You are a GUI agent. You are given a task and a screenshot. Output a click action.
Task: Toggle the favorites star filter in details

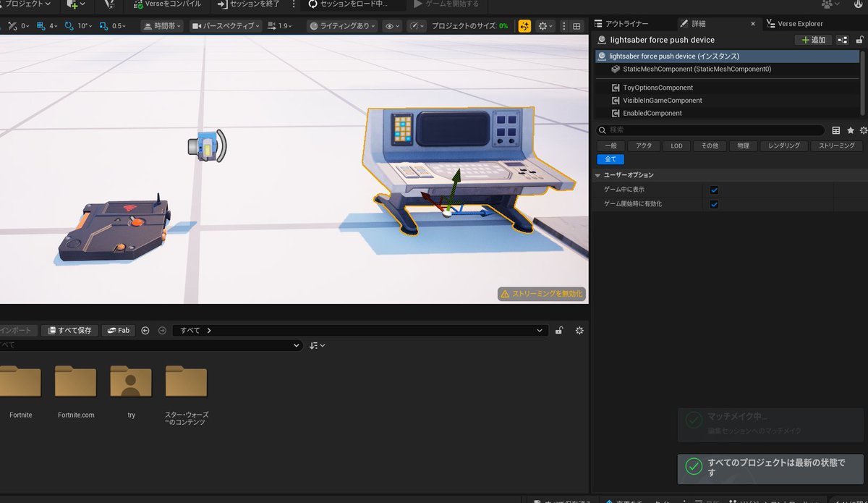[x=851, y=130]
